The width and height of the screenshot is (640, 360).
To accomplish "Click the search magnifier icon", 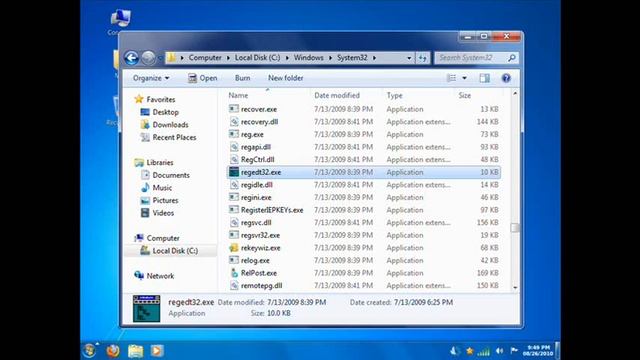I will point(511,58).
